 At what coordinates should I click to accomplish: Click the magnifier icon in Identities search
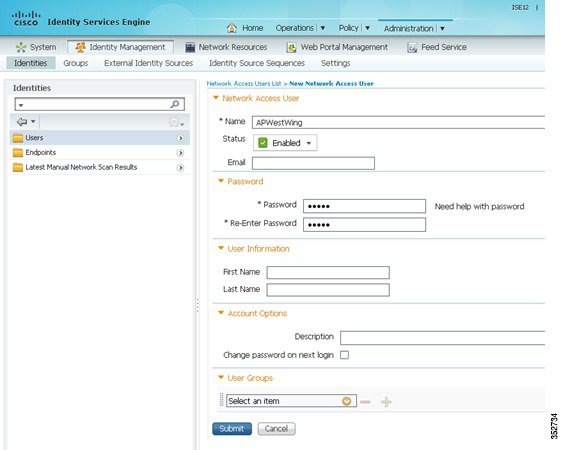[x=175, y=104]
